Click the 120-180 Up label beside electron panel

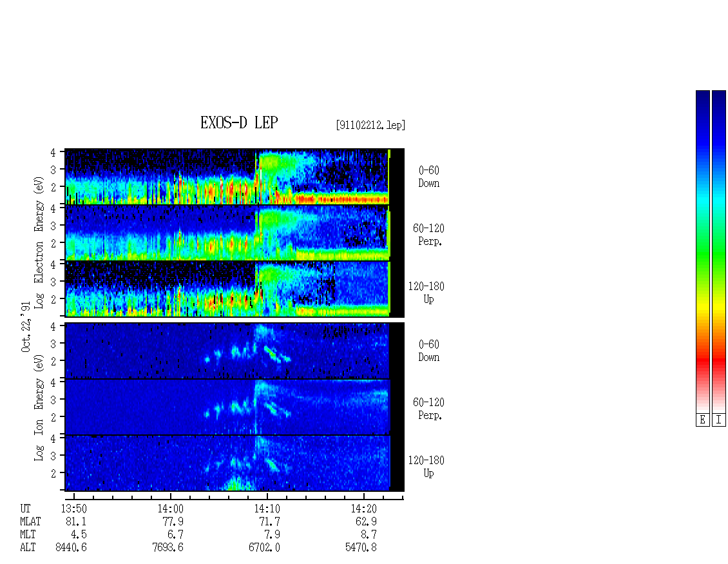click(426, 293)
